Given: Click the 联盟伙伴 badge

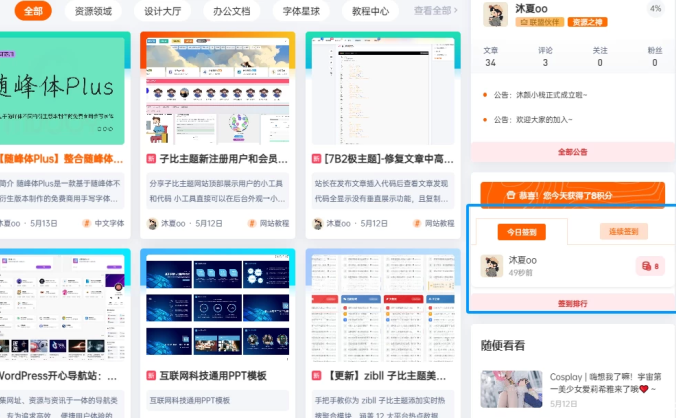Looking at the screenshot, I should click(x=540, y=22).
